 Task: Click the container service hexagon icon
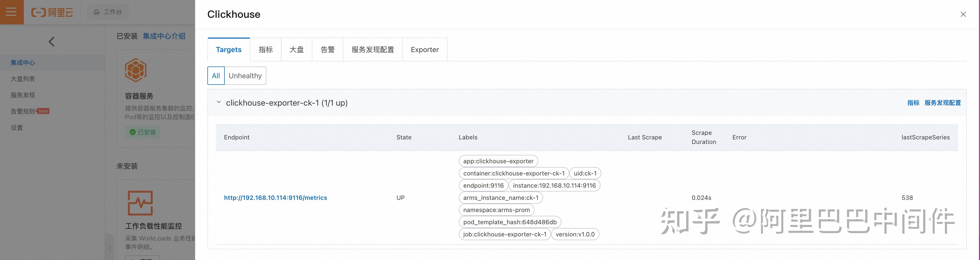tap(135, 70)
